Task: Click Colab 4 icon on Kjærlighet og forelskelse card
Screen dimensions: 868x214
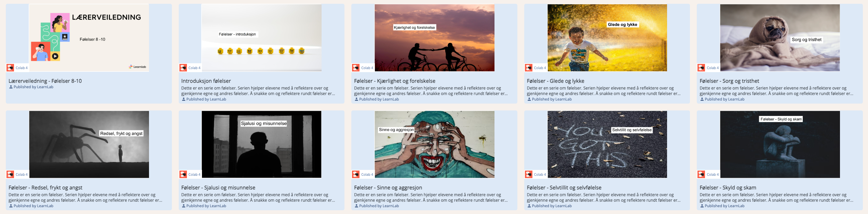Action: (x=356, y=68)
